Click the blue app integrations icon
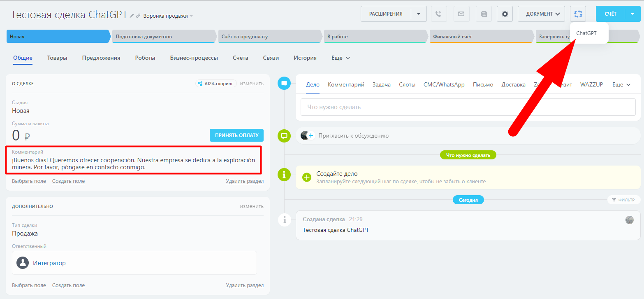 tap(578, 14)
